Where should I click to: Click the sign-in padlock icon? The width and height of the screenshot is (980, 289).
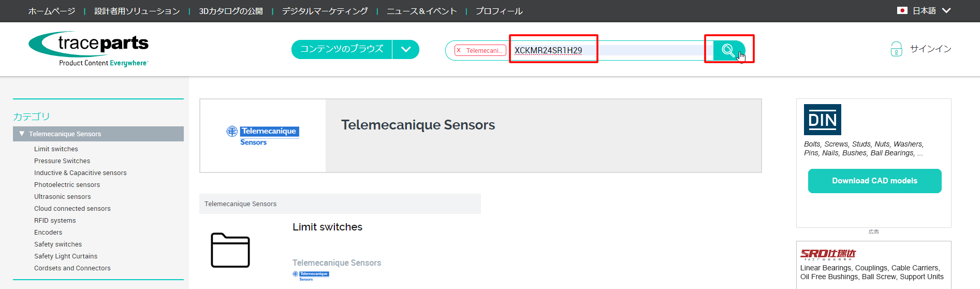896,49
